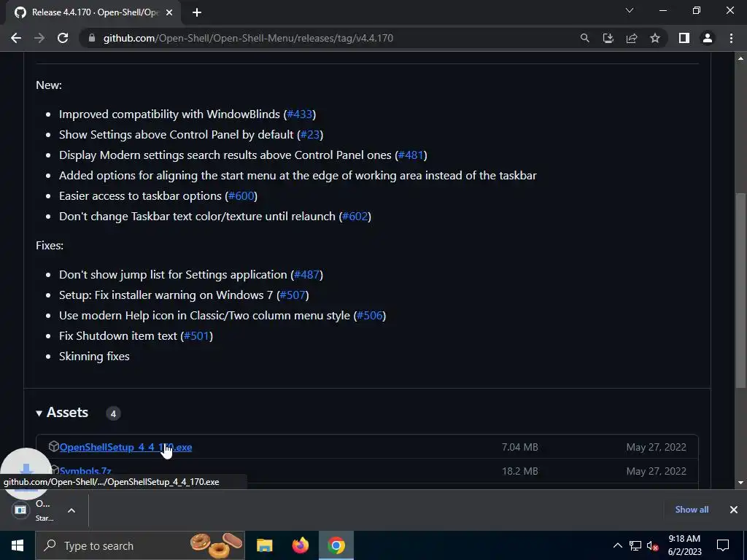Open the Chrome profile icon
747x560 pixels.
[708, 38]
